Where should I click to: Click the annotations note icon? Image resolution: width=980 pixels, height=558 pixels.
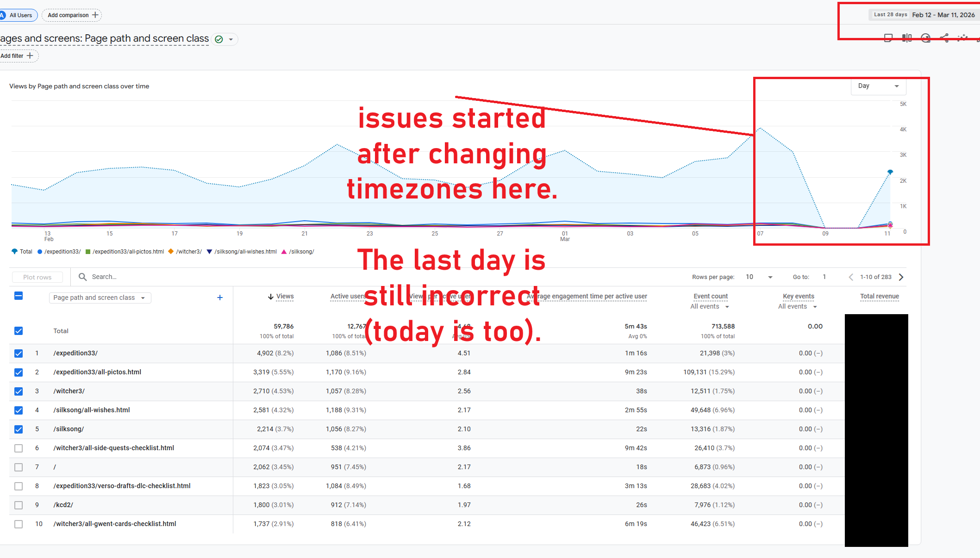tap(888, 38)
